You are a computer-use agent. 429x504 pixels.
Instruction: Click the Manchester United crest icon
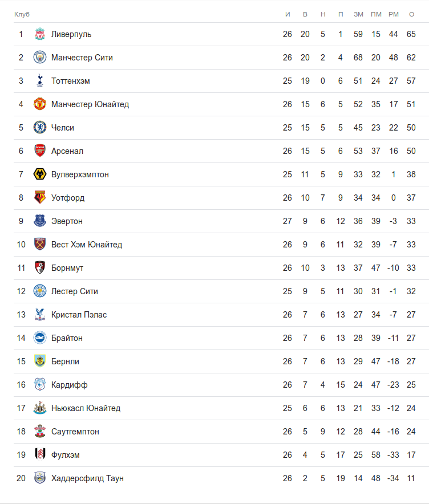coord(39,104)
